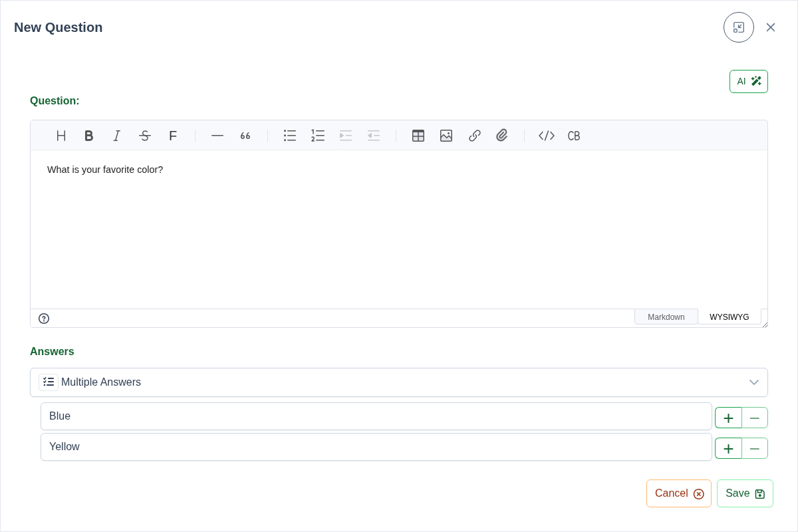Open the Multiple Answers dropdown

point(399,382)
